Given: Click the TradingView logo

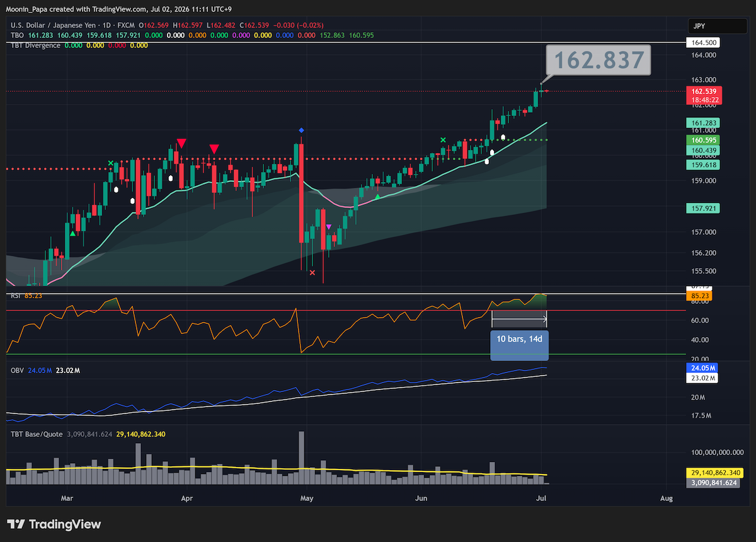Looking at the screenshot, I should pyautogui.click(x=54, y=524).
